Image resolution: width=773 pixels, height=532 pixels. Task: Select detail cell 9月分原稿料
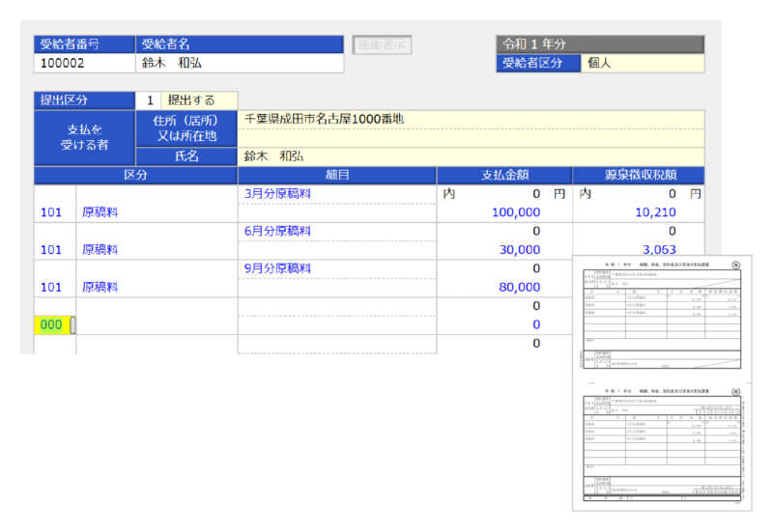[x=337, y=269]
